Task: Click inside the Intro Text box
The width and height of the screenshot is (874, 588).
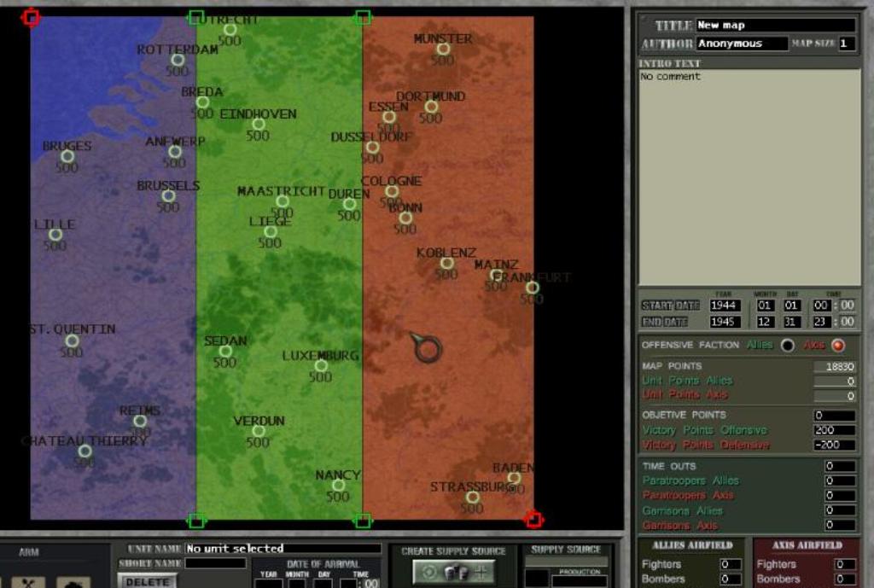Action: 749,177
